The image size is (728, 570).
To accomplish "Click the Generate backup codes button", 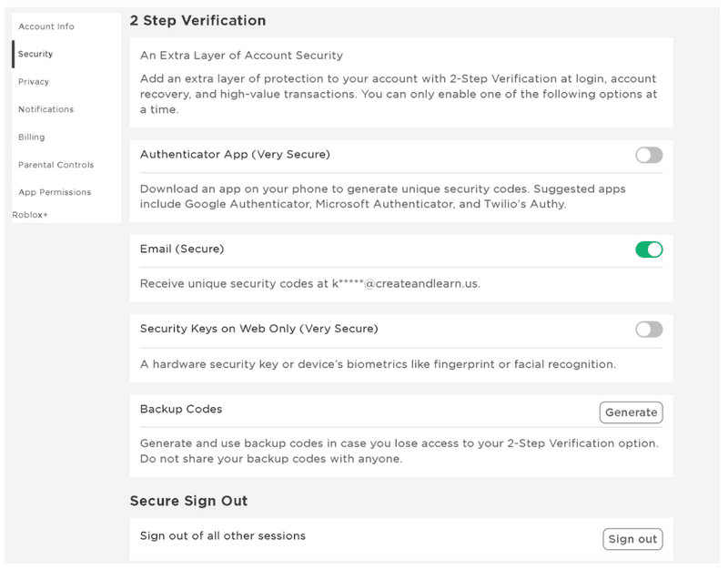I will [x=631, y=412].
